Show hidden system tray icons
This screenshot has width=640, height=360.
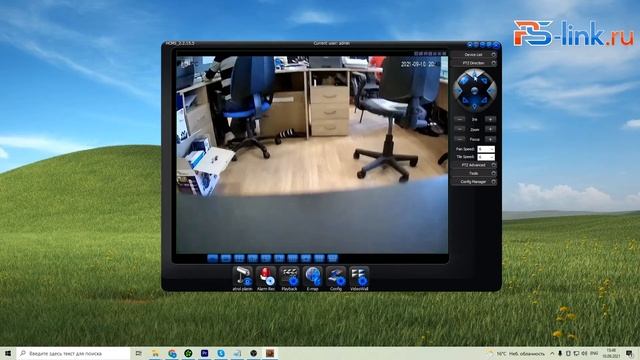tap(552, 353)
